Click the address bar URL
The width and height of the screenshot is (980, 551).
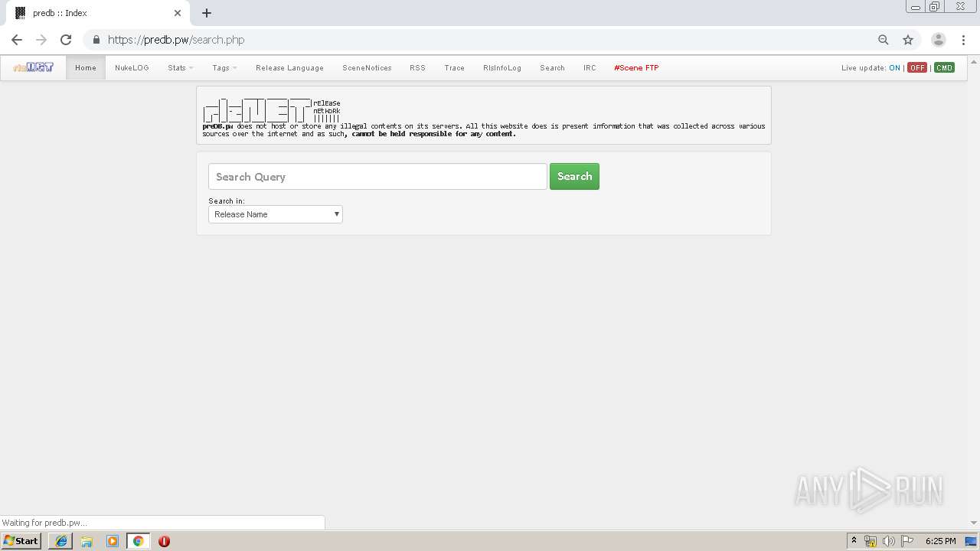tap(176, 40)
